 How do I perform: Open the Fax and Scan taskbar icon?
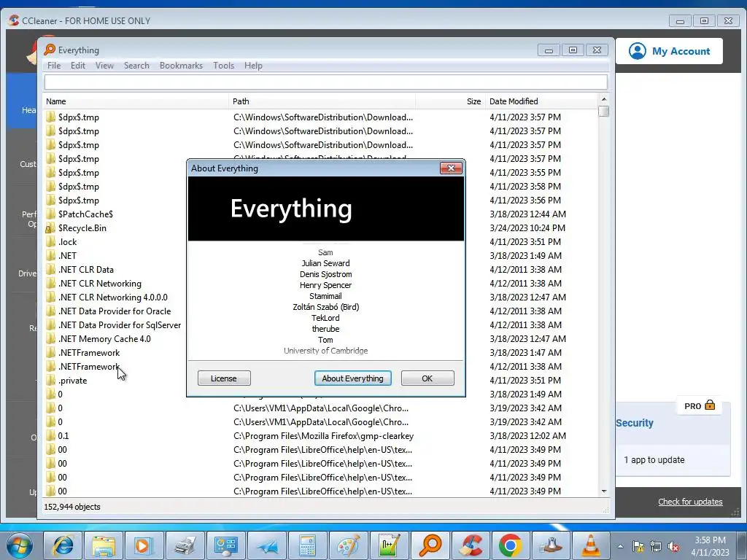click(x=185, y=545)
